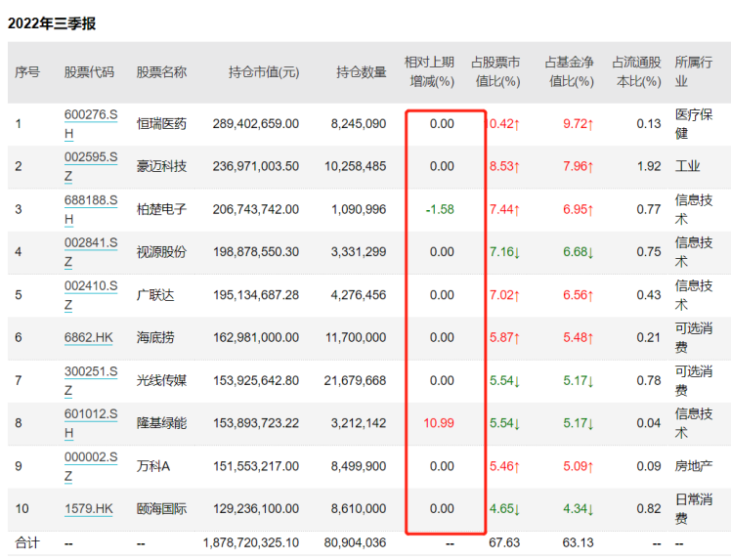
Task: Select stock name 柏楚电子
Action: [x=161, y=209]
